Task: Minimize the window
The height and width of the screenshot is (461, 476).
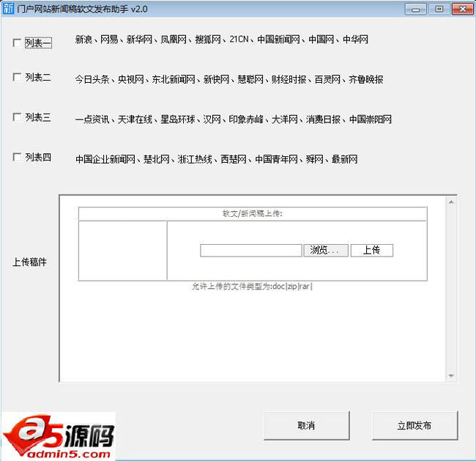Action: coord(416,9)
